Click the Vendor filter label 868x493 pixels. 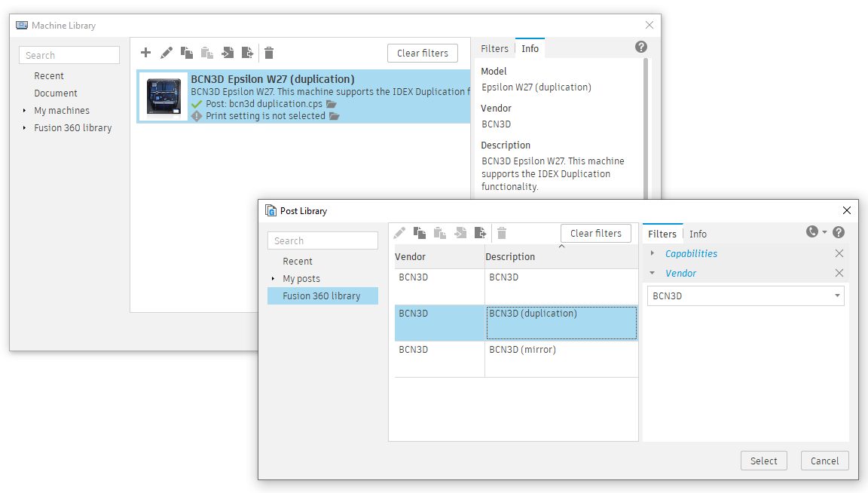click(680, 273)
